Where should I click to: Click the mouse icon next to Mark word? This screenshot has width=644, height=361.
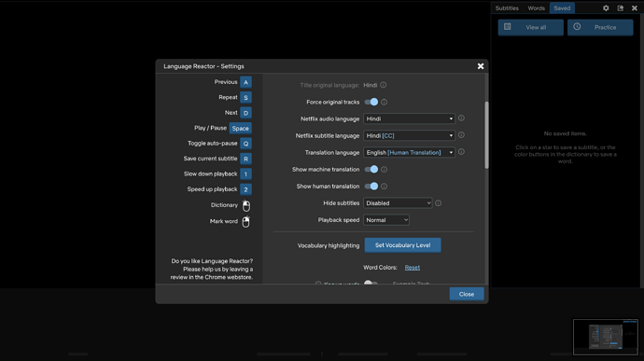click(245, 221)
